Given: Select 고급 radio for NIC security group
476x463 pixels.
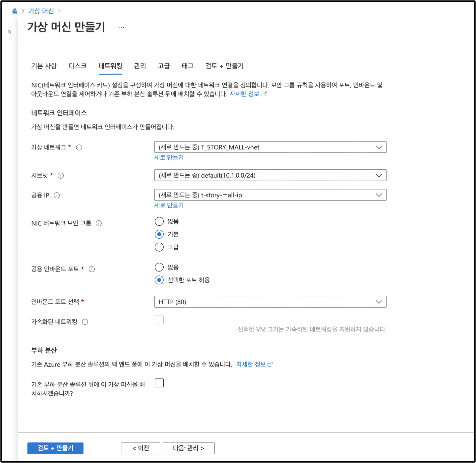Looking at the screenshot, I should 159,247.
